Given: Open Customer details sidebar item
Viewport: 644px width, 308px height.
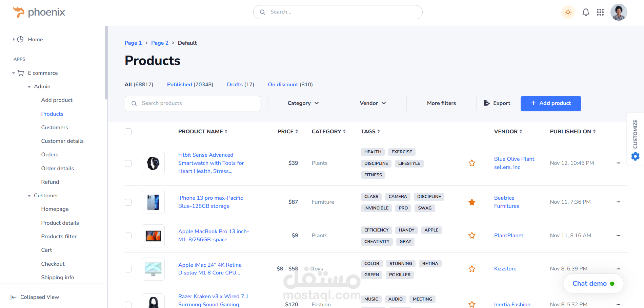Looking at the screenshot, I should click(62, 141).
